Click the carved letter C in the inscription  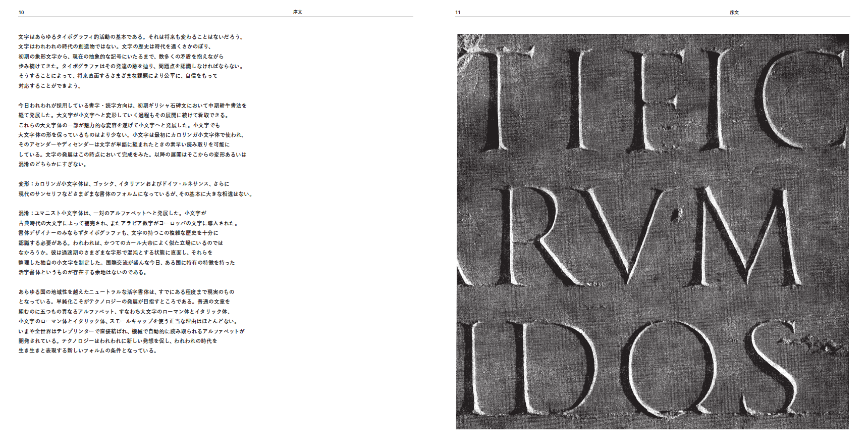[802, 101]
